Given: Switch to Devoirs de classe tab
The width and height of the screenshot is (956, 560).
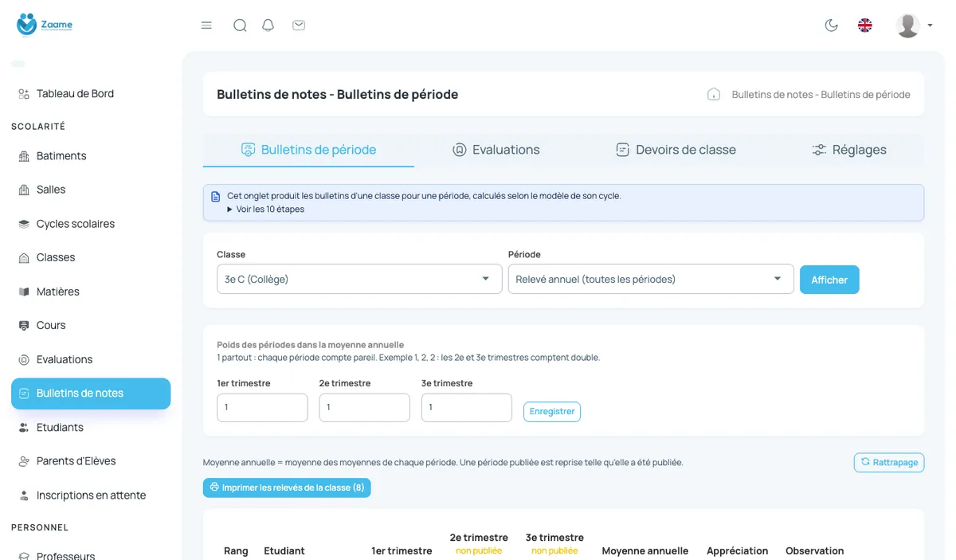Looking at the screenshot, I should 676,150.
